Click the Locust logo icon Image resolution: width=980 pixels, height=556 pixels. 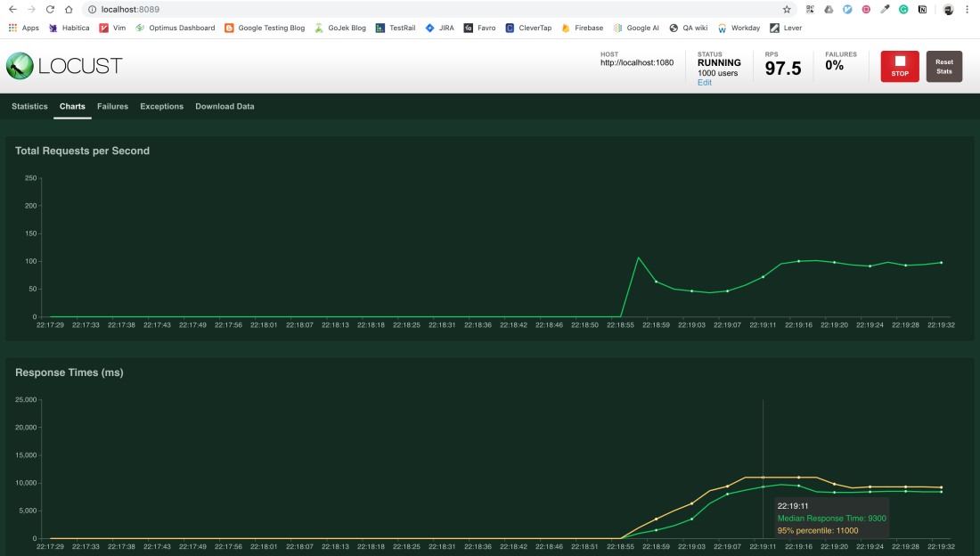click(20, 66)
